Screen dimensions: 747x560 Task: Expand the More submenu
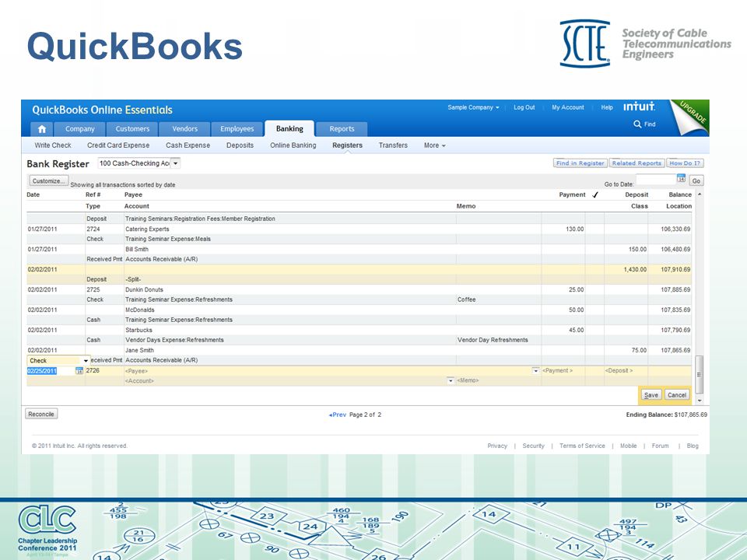(434, 145)
